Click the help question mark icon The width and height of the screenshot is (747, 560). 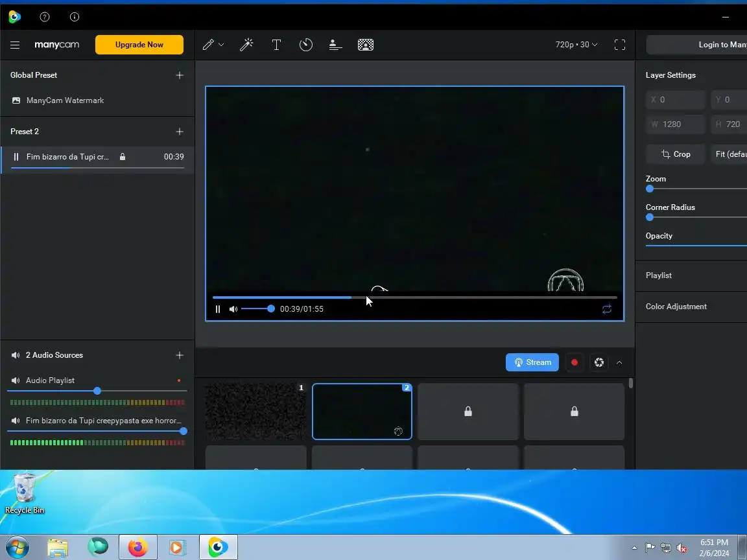pyautogui.click(x=44, y=17)
